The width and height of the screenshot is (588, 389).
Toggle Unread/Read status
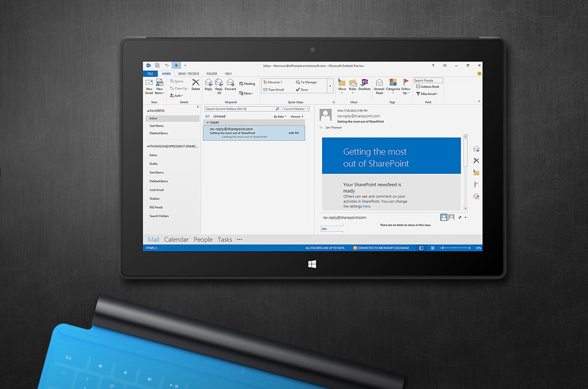tap(379, 86)
